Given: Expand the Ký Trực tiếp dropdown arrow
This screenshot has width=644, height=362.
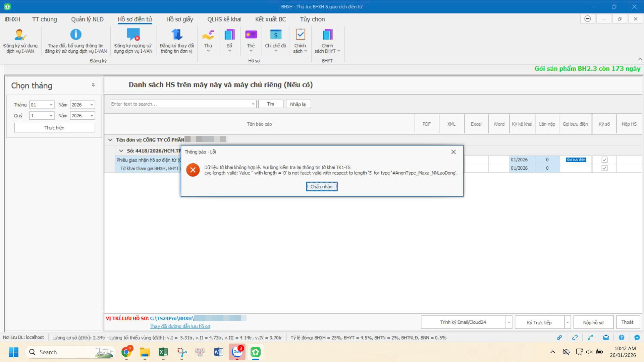Looking at the screenshot, I should (x=568, y=322).
